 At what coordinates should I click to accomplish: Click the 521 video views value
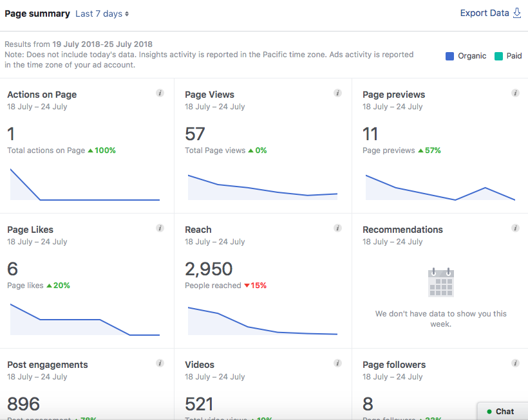click(x=199, y=404)
